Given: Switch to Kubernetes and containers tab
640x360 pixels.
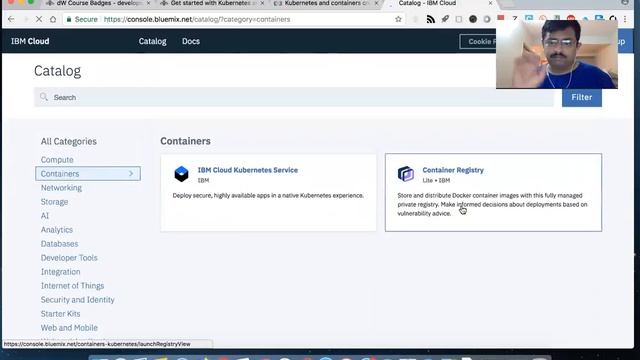Looking at the screenshot, I should tap(326, 3).
